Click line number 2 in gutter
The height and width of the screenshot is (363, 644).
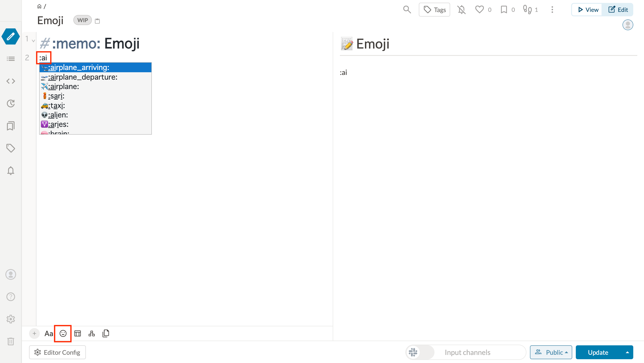tap(27, 58)
